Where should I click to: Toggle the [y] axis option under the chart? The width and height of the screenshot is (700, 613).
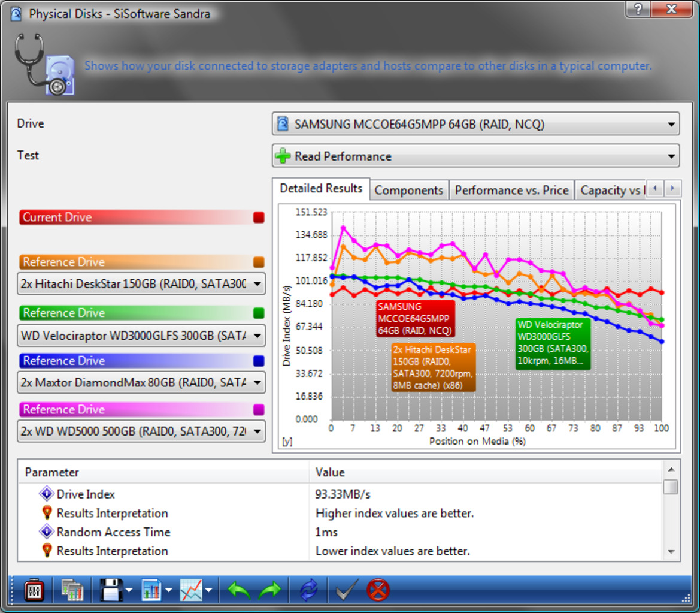(287, 442)
